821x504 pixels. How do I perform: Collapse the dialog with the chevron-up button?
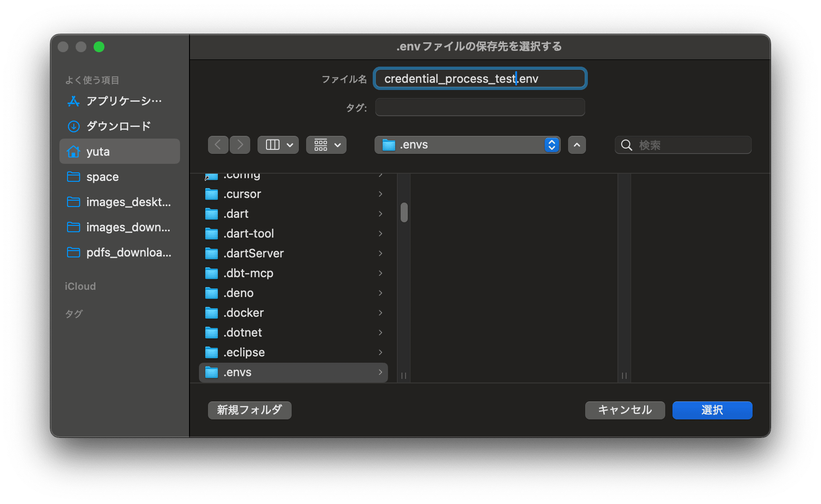[x=577, y=145]
